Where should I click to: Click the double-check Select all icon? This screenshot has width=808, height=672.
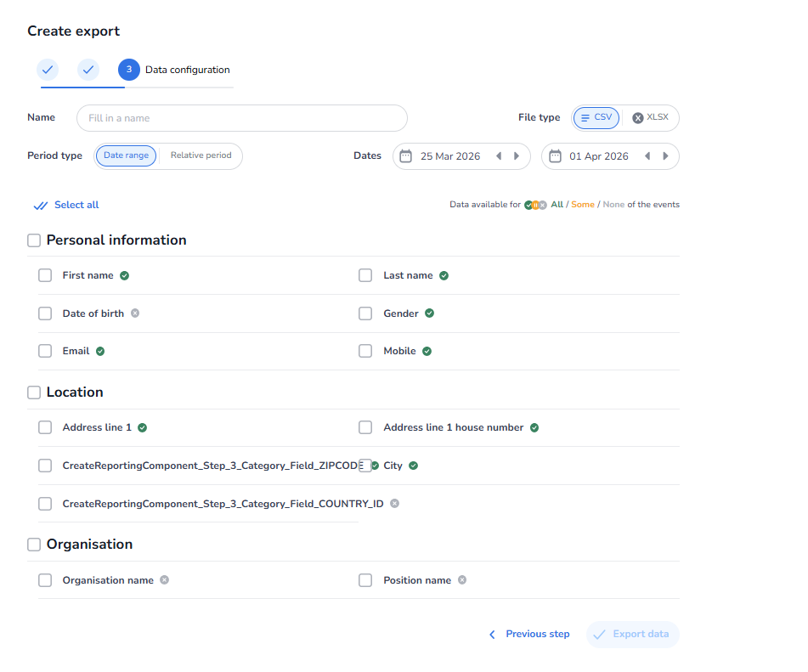[40, 206]
